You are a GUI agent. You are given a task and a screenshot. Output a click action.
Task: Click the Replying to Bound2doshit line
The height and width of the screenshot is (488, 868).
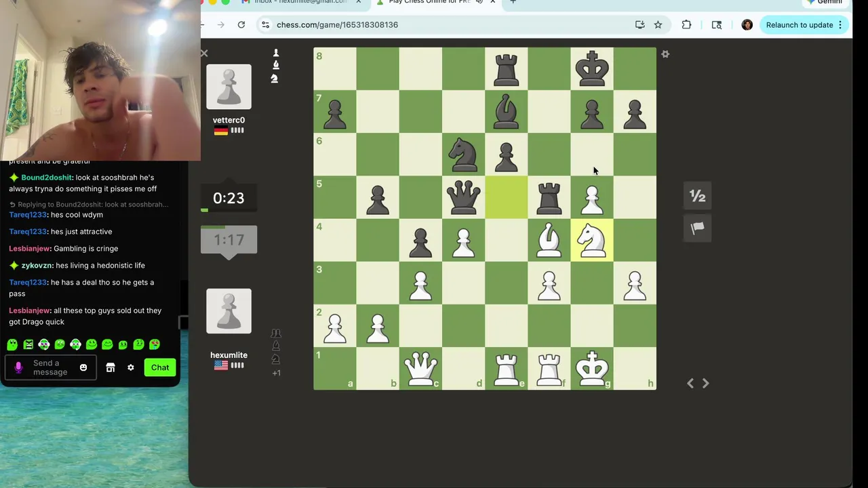pyautogui.click(x=89, y=204)
